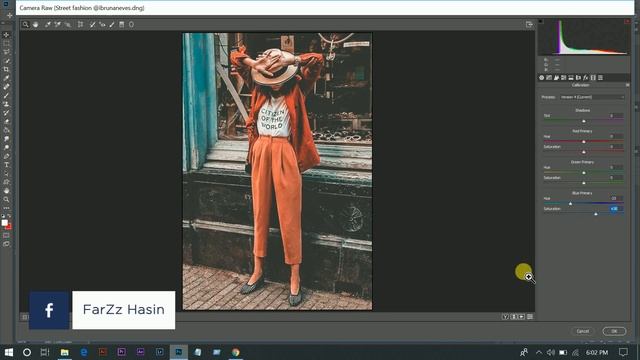The image size is (640, 360).
Task: Click the Red Primary Hue slider handle
Action: [584, 142]
